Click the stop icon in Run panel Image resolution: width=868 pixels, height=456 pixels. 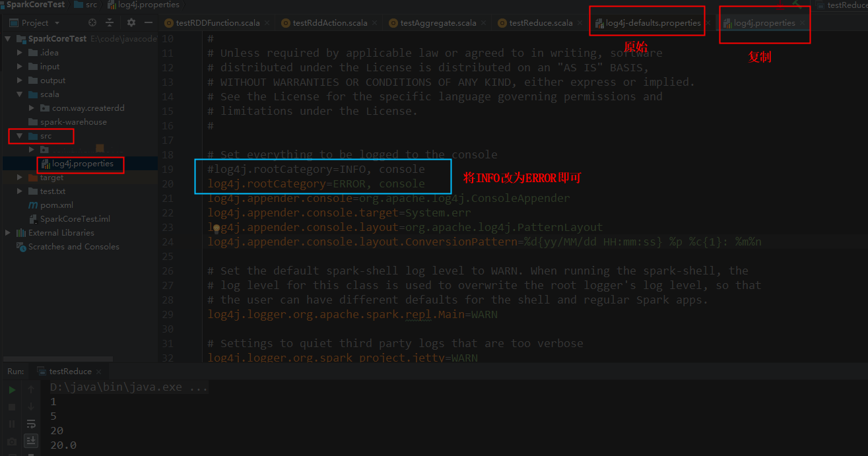click(12, 407)
